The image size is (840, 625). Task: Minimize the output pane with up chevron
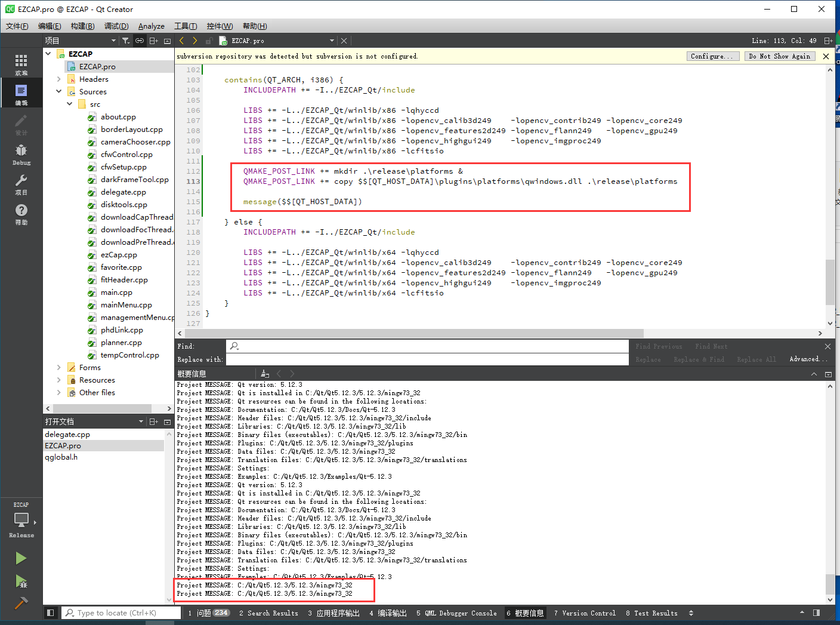(x=814, y=374)
